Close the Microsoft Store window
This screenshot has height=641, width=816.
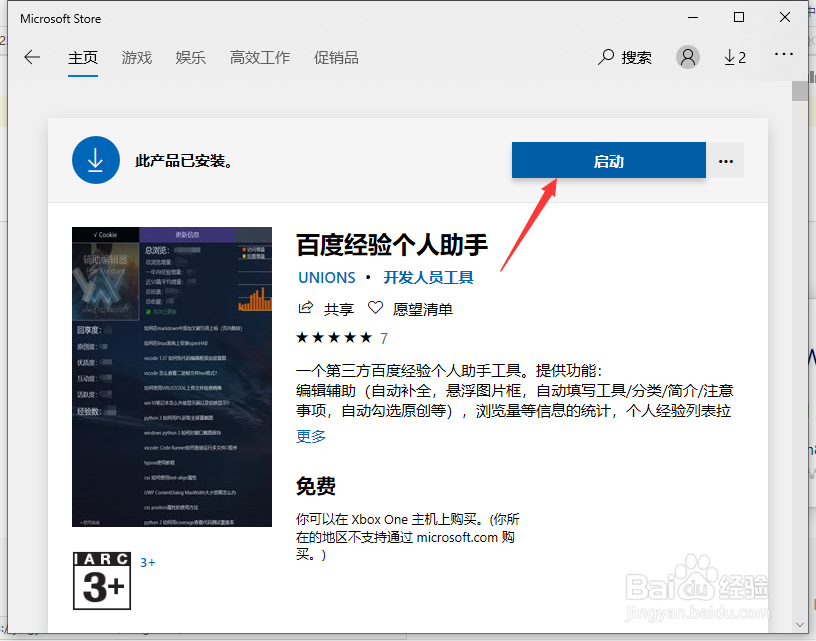click(785, 18)
